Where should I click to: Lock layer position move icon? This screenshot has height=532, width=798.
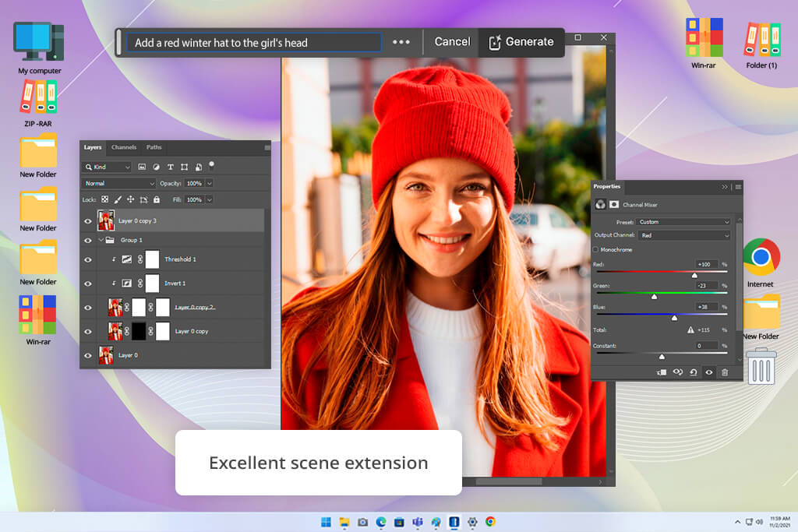[x=130, y=200]
